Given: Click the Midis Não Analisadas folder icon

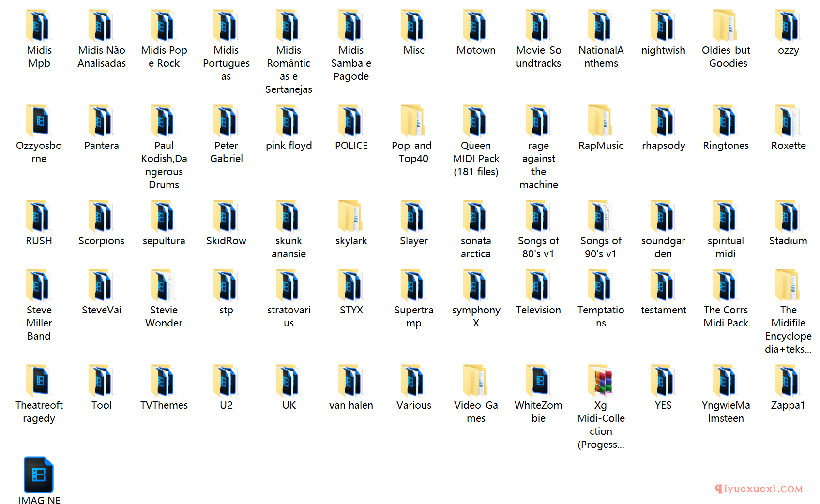Looking at the screenshot, I should tap(101, 26).
